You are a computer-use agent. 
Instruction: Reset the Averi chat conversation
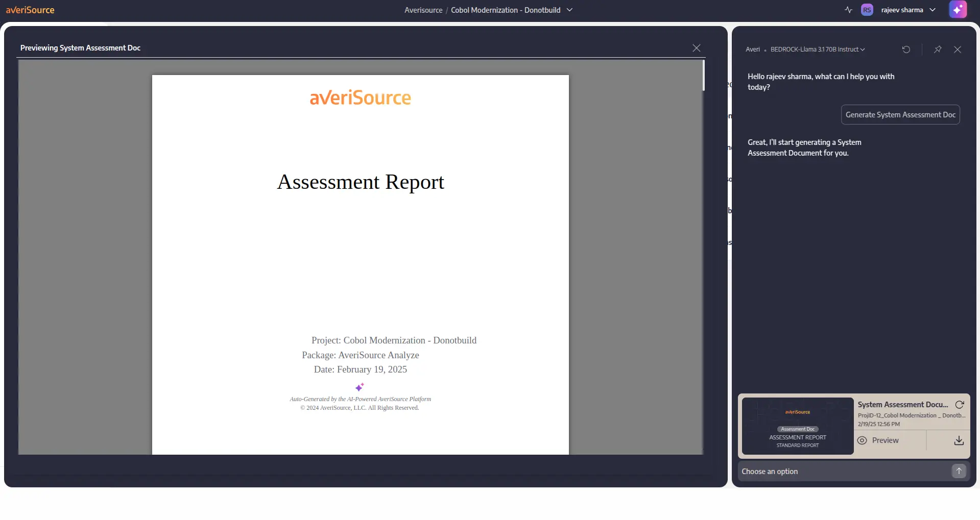coord(906,49)
